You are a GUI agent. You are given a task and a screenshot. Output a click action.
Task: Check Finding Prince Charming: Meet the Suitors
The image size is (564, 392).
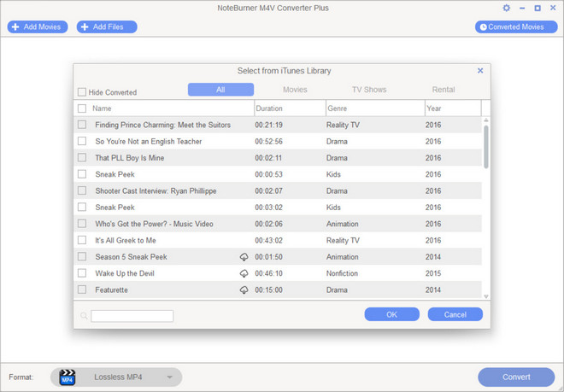click(x=82, y=125)
